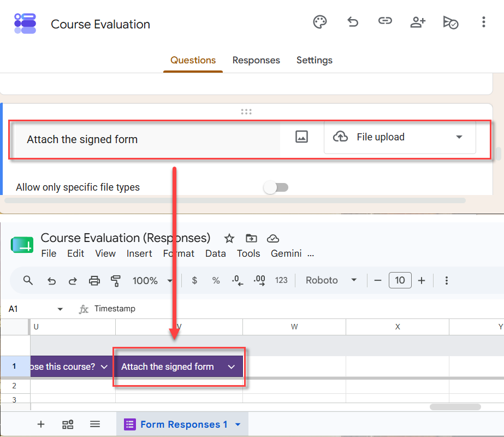Open the customize theme palette

320,22
